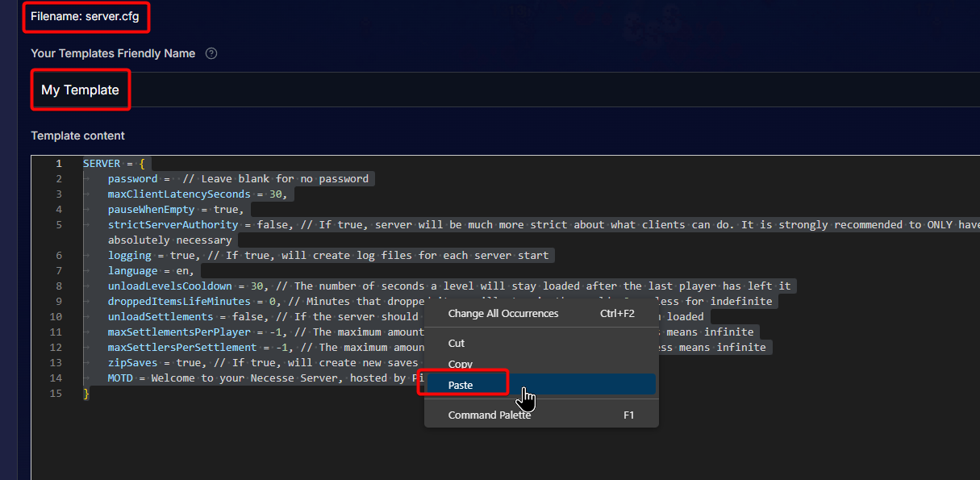Image resolution: width=980 pixels, height=480 pixels.
Task: Place cursor on the logging setting
Action: [129, 256]
